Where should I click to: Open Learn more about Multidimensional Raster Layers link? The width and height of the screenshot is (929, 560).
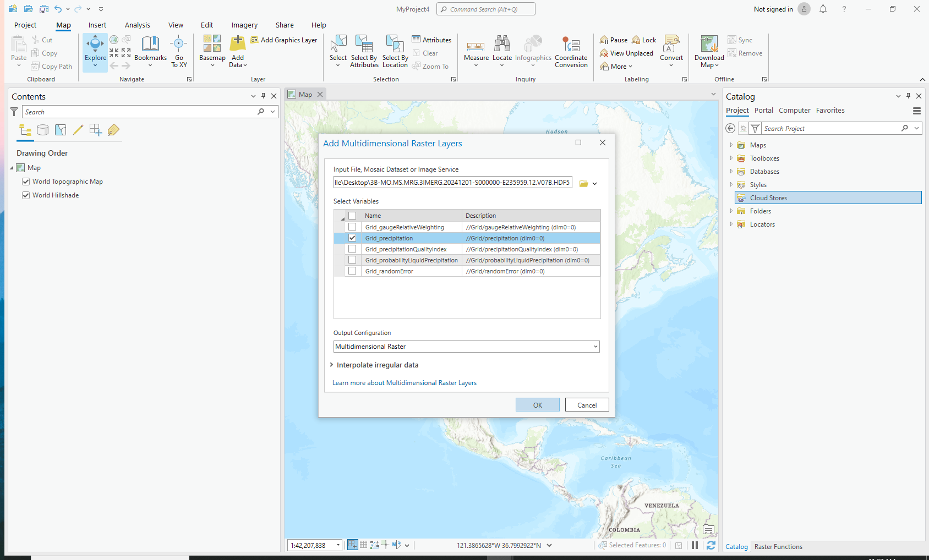[405, 383]
